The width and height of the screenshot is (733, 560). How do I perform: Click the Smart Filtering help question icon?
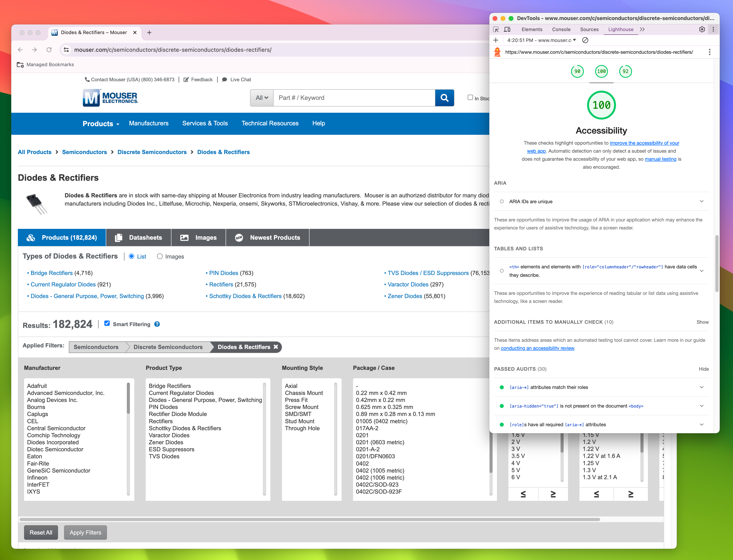[157, 324]
